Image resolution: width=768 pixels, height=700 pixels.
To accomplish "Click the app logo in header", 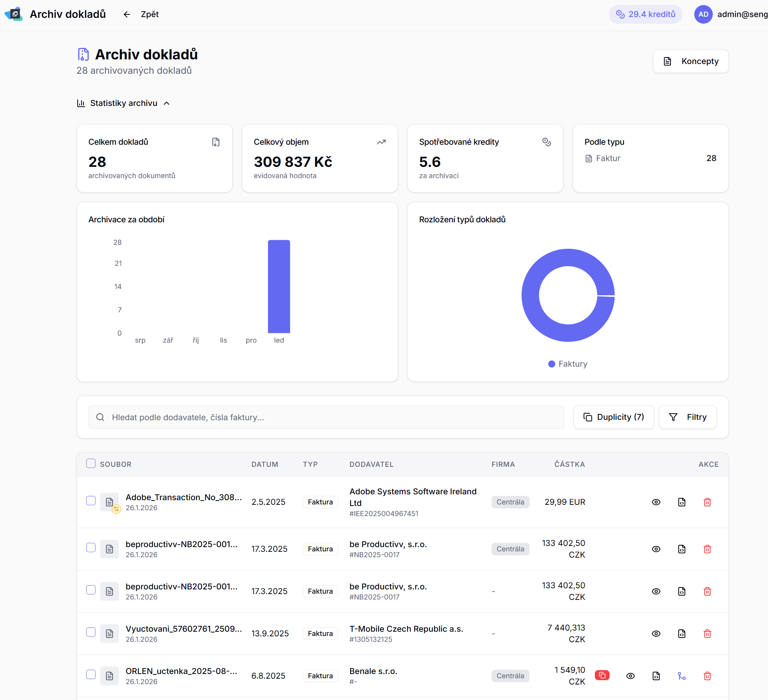I will click(x=14, y=14).
